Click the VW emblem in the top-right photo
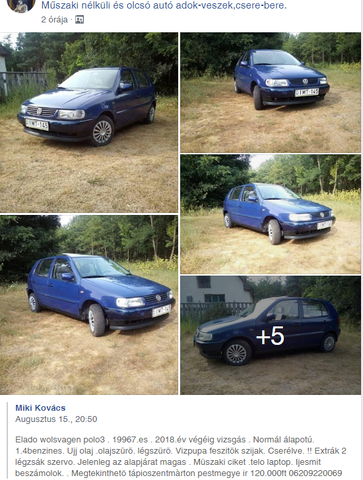Viewport: 363px width, 480px height. pos(305,81)
